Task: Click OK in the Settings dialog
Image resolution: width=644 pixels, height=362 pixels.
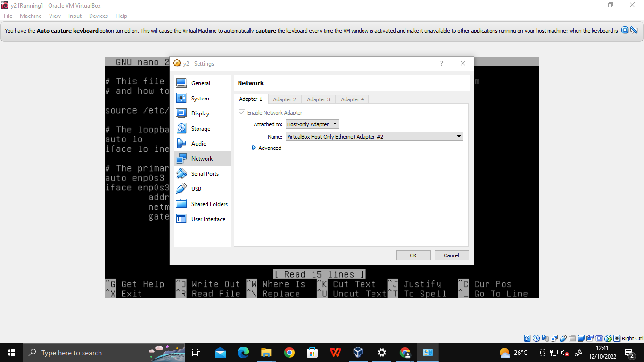Action: point(413,255)
